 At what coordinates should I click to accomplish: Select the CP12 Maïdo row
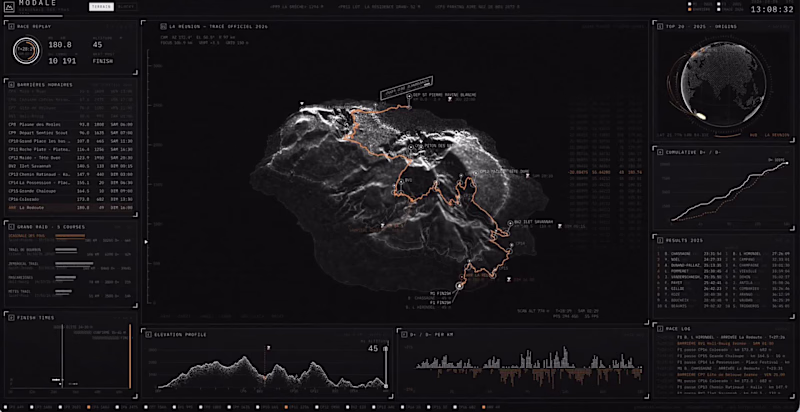click(x=71, y=158)
